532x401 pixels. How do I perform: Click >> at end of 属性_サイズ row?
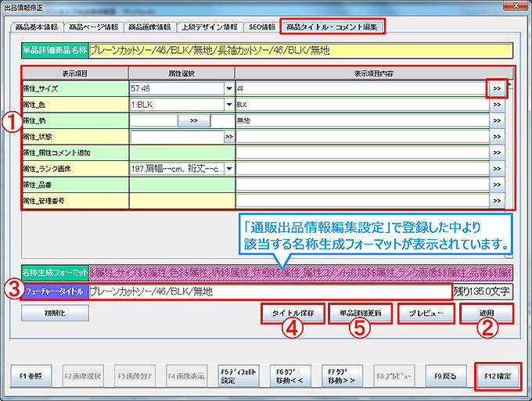(497, 88)
